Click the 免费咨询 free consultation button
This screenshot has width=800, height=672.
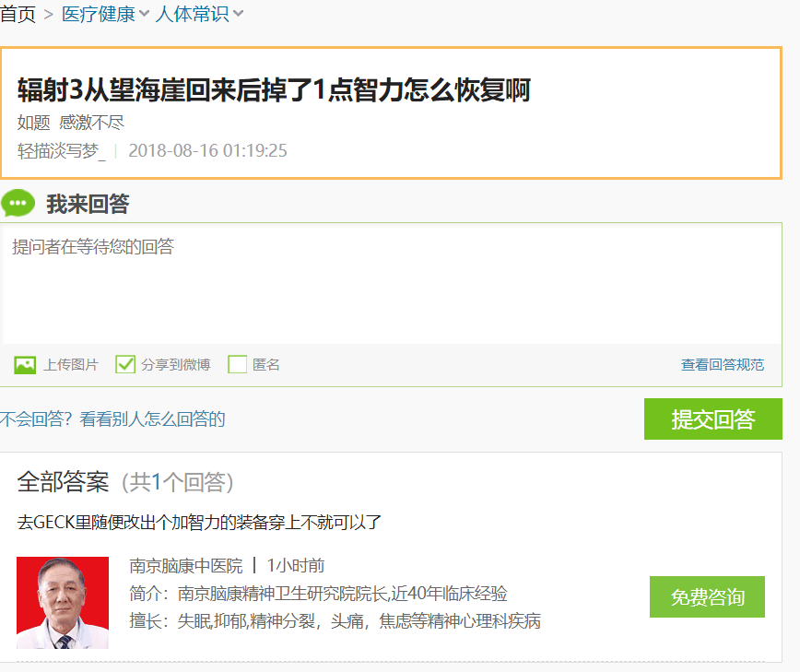click(x=707, y=596)
